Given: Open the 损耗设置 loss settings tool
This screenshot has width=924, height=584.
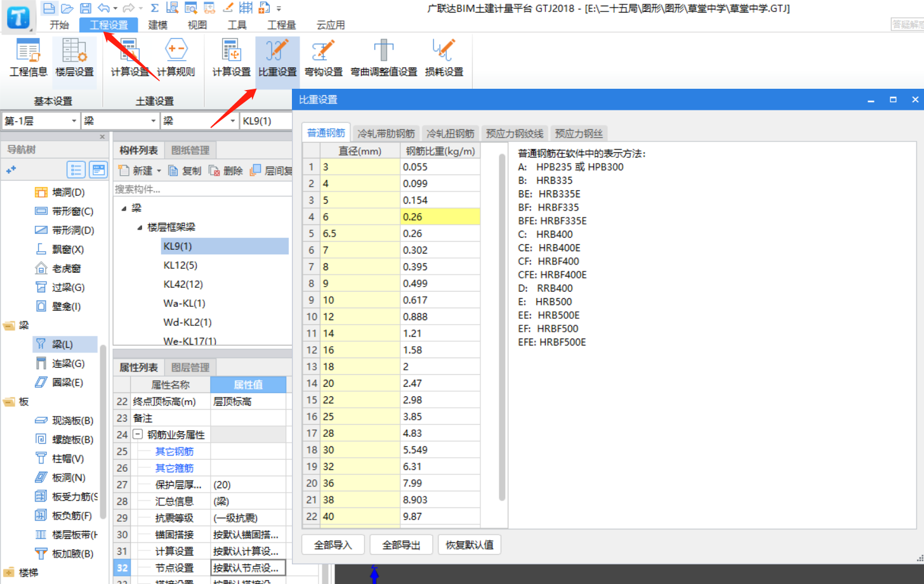Looking at the screenshot, I should (x=444, y=58).
